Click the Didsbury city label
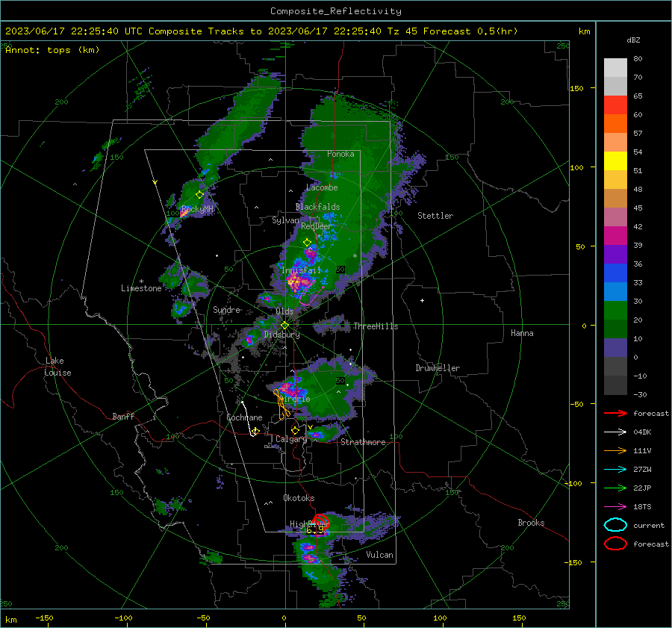 [x=281, y=335]
